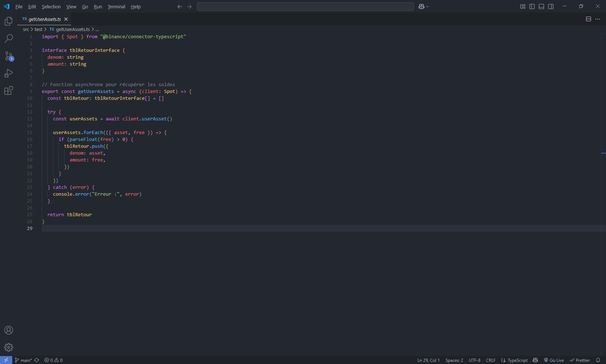Screen dimensions: 606x364
Task: Click on 'getUserAssets' function name
Action: click(96, 92)
